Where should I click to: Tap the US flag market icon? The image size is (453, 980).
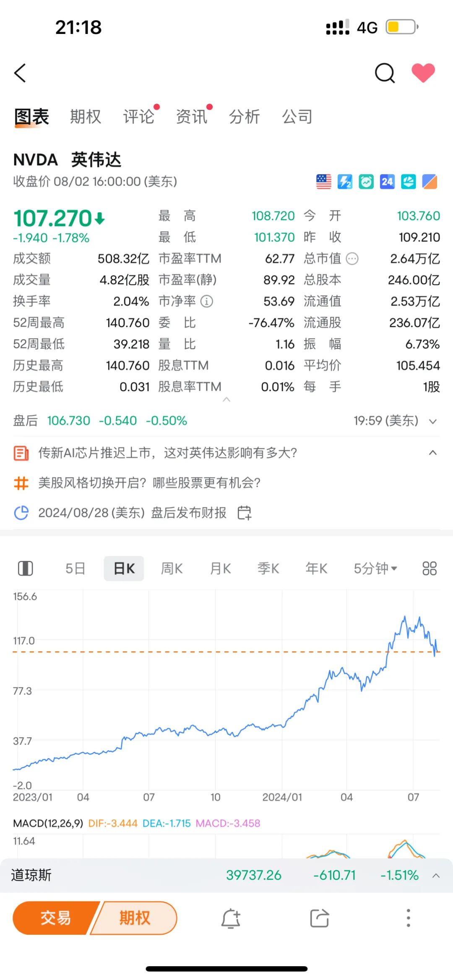[x=323, y=182]
